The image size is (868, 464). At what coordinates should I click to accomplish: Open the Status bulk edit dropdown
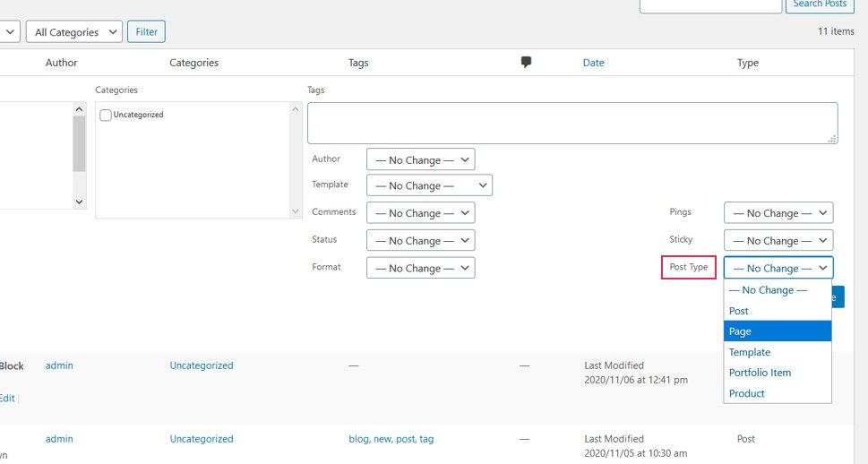(420, 240)
